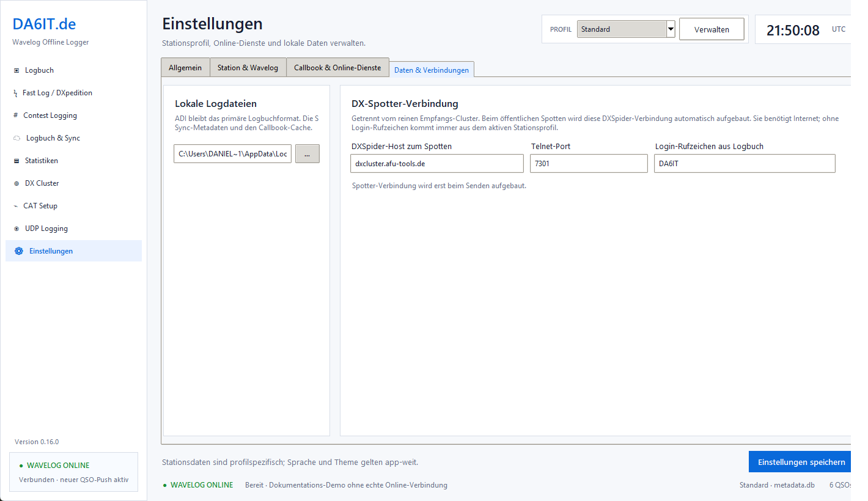
Task: Click the Telnet-Port field
Action: point(589,164)
